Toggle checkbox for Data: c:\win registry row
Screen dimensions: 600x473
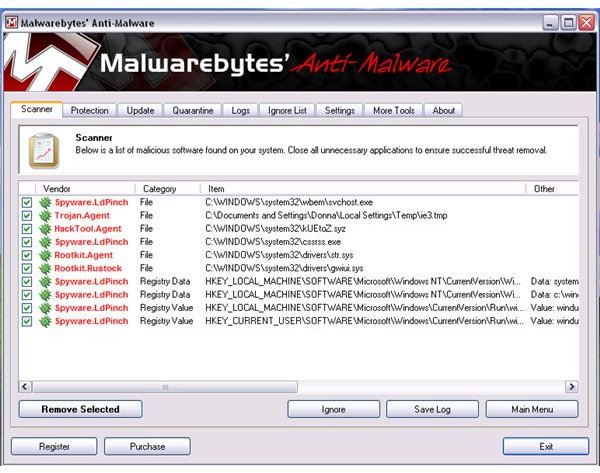click(x=27, y=295)
